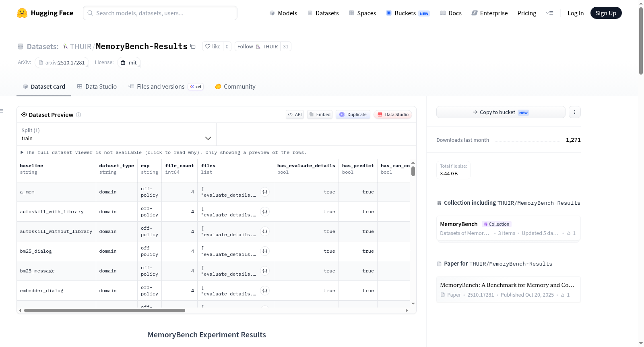Open Data Studio from the preview header
The width and height of the screenshot is (644, 347).
pyautogui.click(x=393, y=114)
